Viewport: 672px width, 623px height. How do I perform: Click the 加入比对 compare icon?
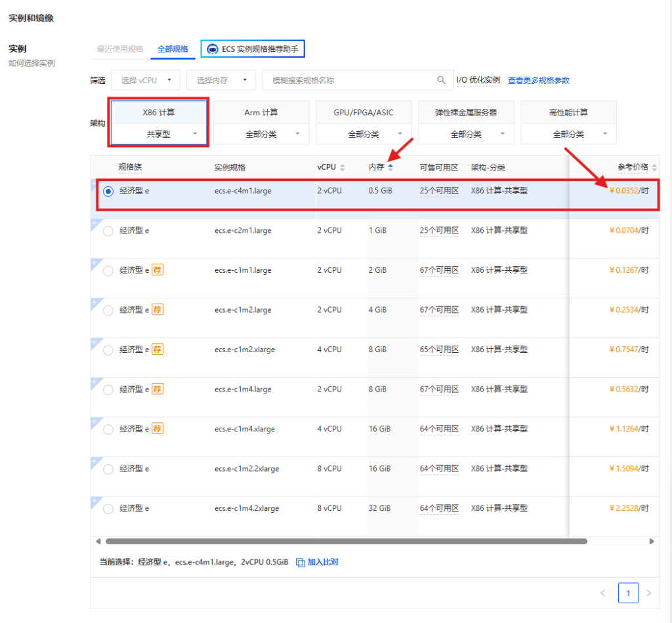(301, 562)
